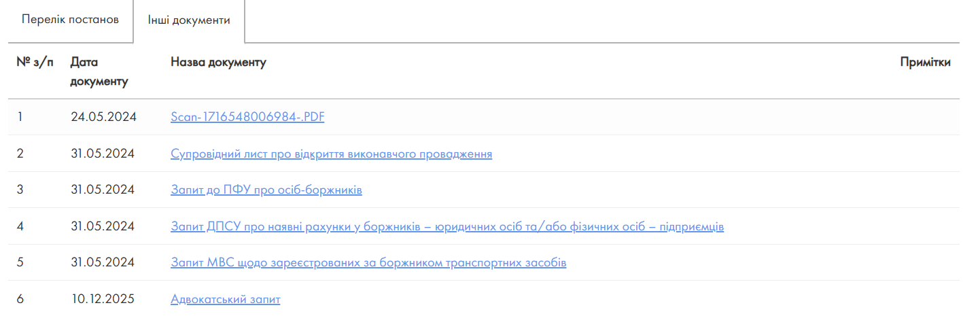Click the "Дата документу" column header
The image size is (980, 316).
(x=99, y=72)
